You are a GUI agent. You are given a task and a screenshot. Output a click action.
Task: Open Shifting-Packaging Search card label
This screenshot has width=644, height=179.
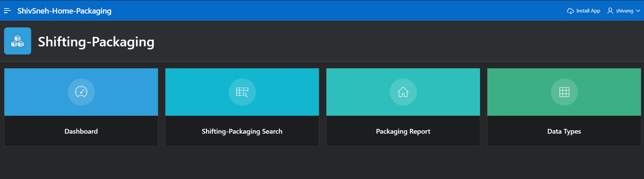pos(242,131)
